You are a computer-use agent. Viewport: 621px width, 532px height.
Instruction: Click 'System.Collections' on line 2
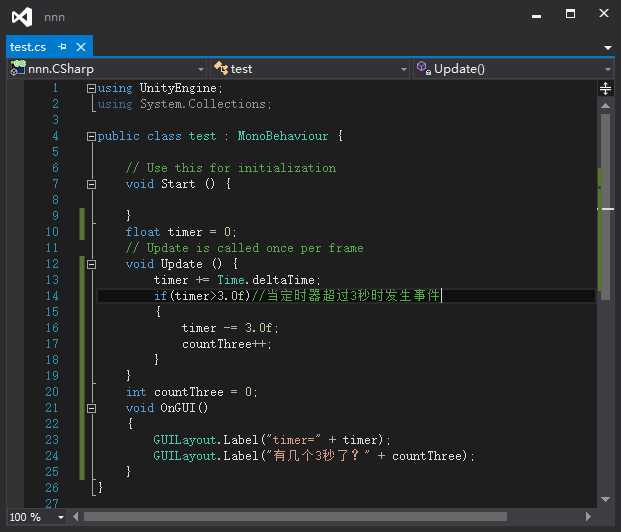click(202, 104)
